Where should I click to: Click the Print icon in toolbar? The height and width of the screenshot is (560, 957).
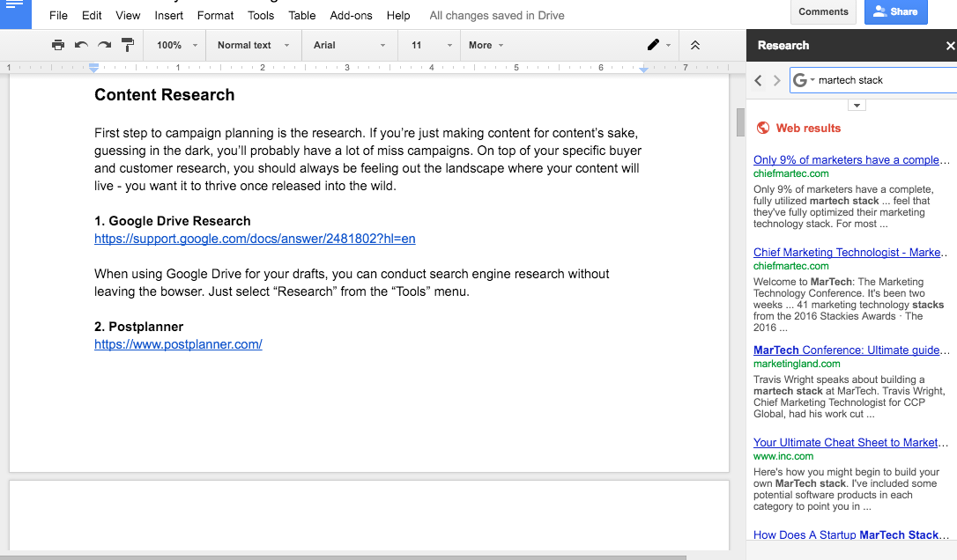58,45
